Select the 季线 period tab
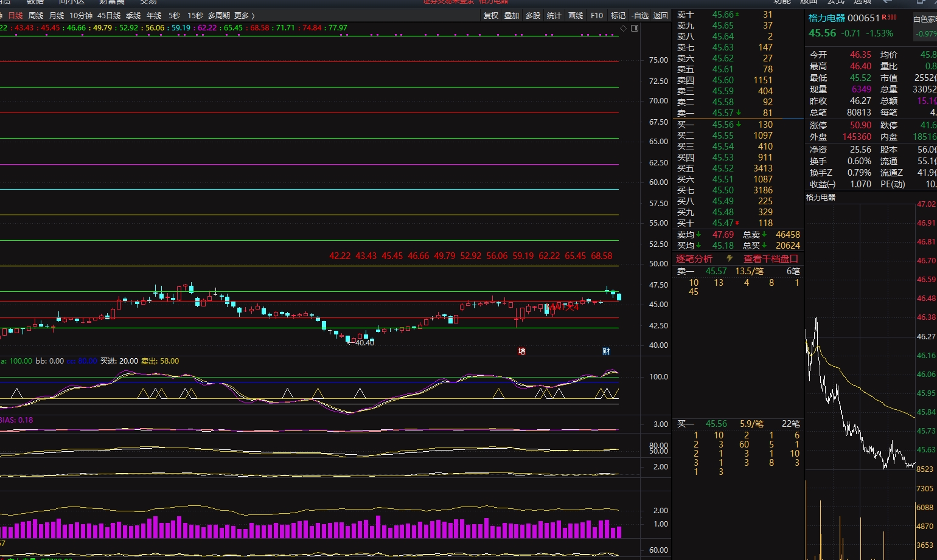 (x=133, y=15)
